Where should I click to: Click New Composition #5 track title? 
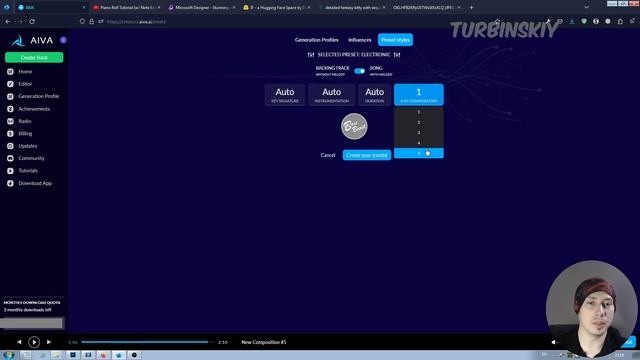pyautogui.click(x=264, y=342)
